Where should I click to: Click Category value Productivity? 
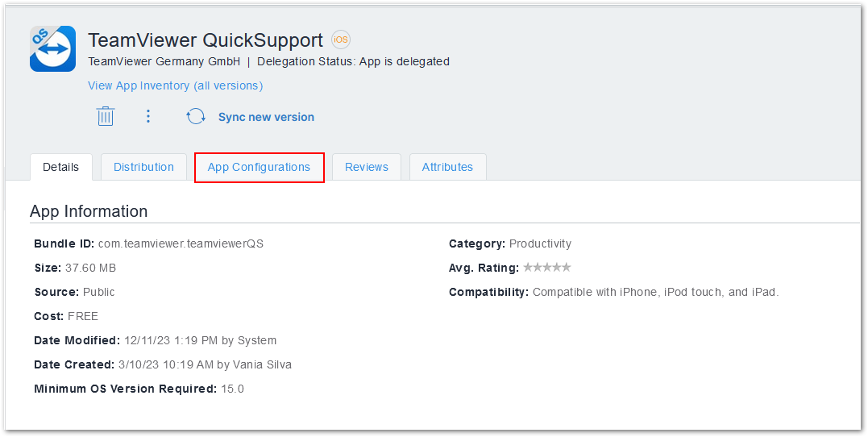click(x=540, y=243)
